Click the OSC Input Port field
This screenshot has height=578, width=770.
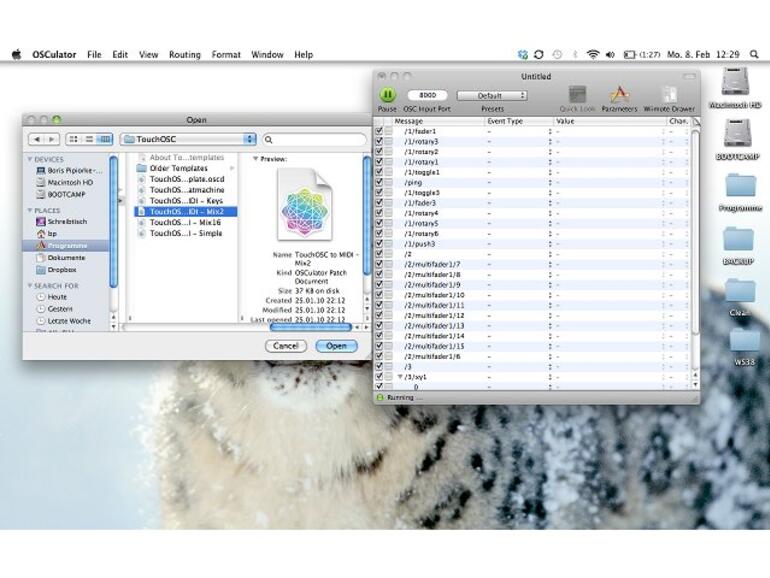tap(427, 95)
